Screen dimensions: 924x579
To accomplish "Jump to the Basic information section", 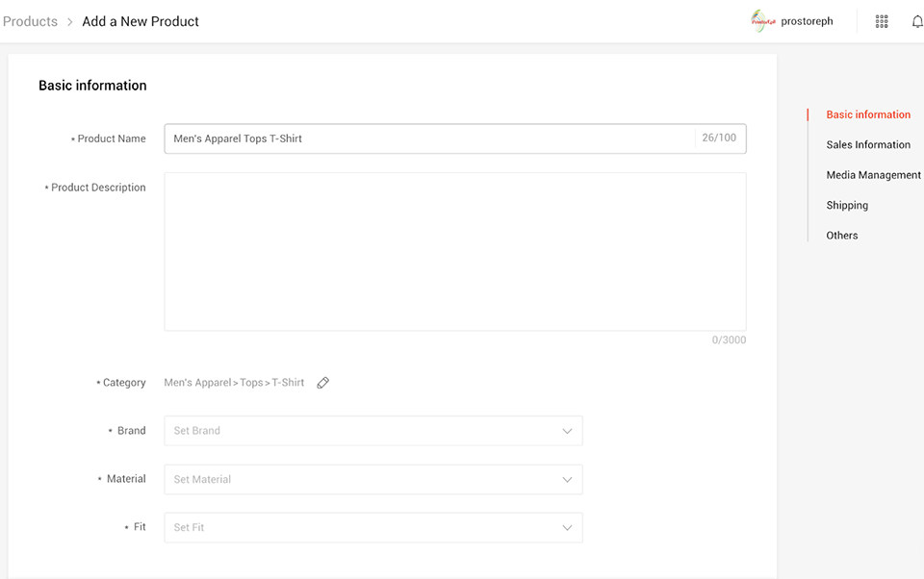I will pos(867,114).
